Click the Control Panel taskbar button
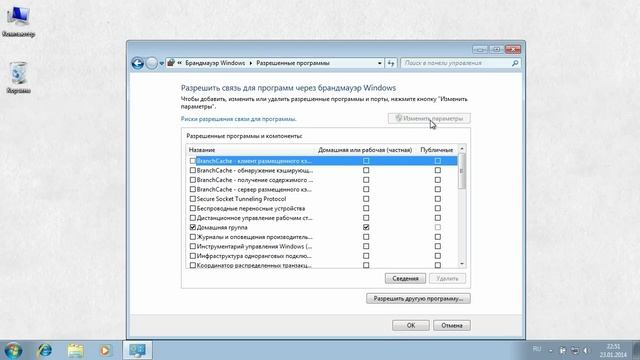The image size is (640, 360). pyautogui.click(x=137, y=350)
